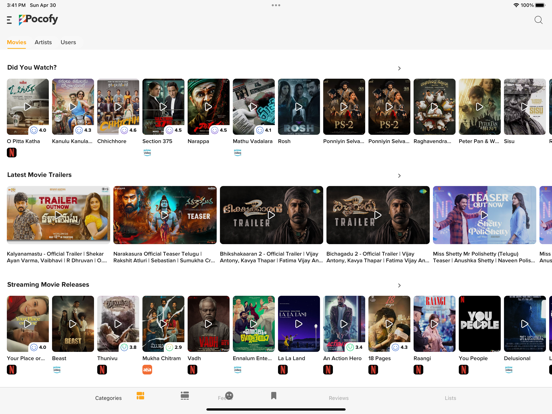
Task: Open the Narappa movie poster
Action: pyautogui.click(x=208, y=107)
